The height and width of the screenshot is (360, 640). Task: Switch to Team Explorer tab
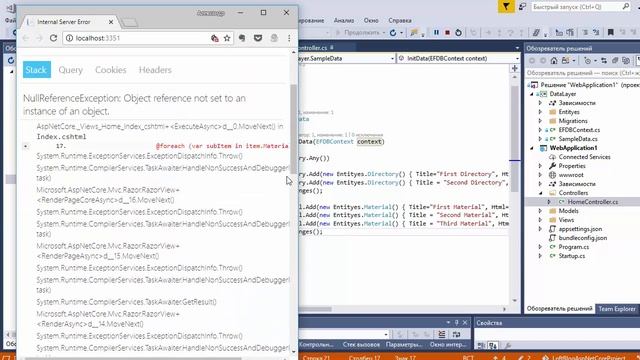(617, 309)
